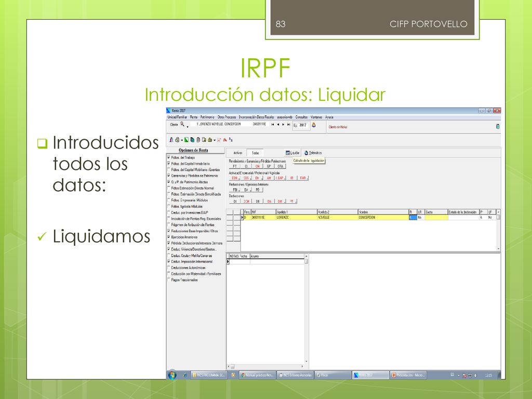This screenshot has height=399, width=532.
Task: Click the GP button
Action: click(269, 166)
